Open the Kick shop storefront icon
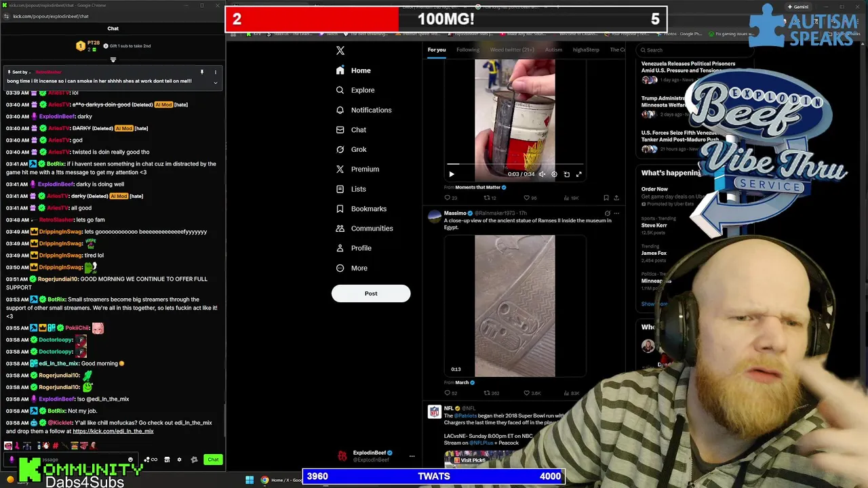Image resolution: width=868 pixels, height=488 pixels. tap(167, 460)
